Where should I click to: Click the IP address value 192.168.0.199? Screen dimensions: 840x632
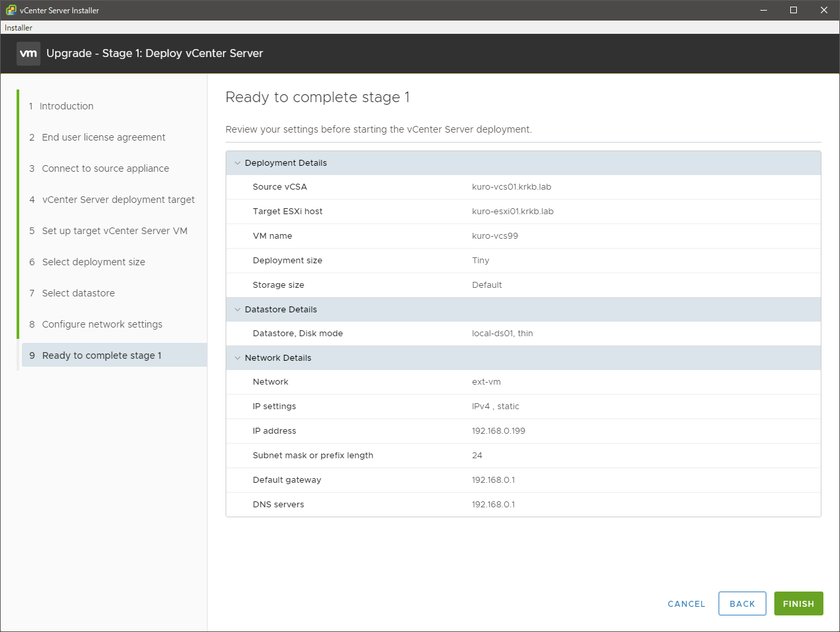(x=498, y=431)
